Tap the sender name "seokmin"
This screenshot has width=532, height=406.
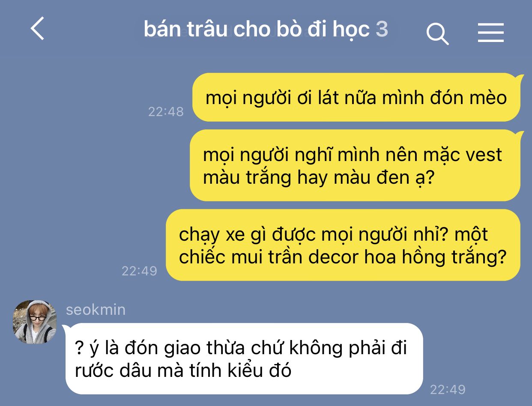pyautogui.click(x=96, y=310)
